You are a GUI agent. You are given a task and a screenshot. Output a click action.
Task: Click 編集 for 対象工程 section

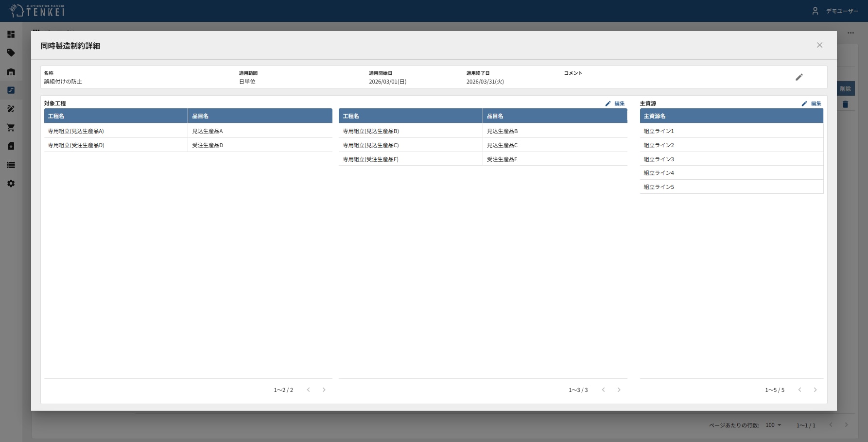[615, 103]
